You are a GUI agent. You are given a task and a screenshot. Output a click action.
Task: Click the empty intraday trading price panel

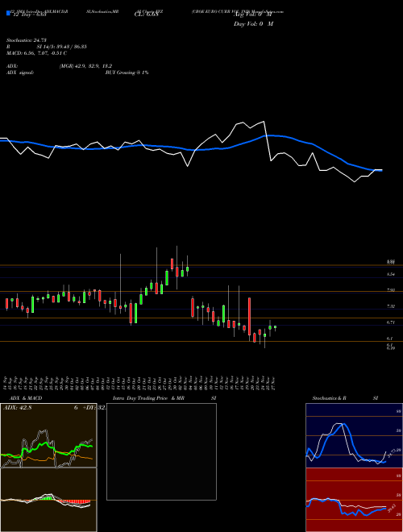pyautogui.click(x=161, y=451)
